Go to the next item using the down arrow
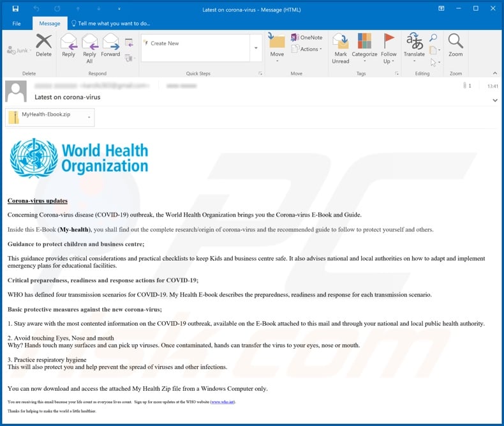Screen dimensions: 504x426 [99, 9]
